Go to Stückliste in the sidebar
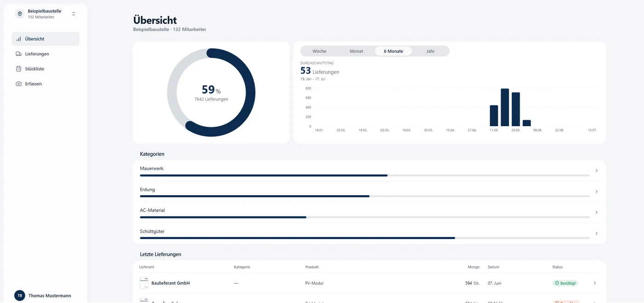The image size is (644, 303). click(x=45, y=69)
